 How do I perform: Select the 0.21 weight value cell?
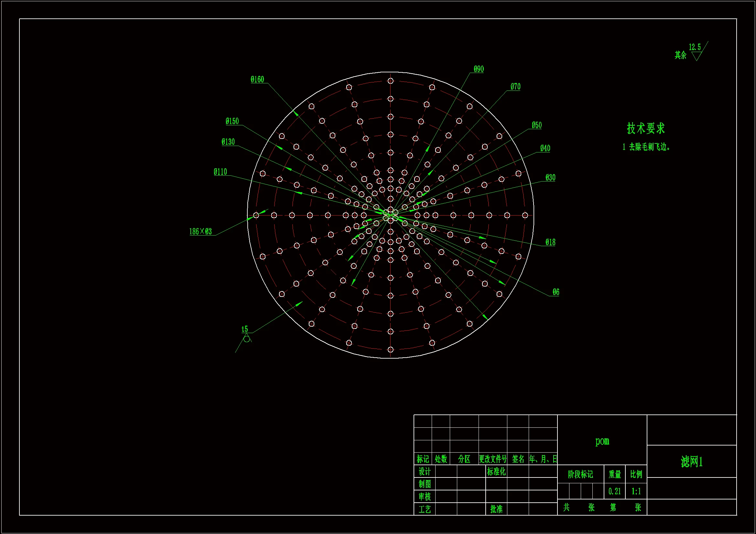(x=614, y=492)
